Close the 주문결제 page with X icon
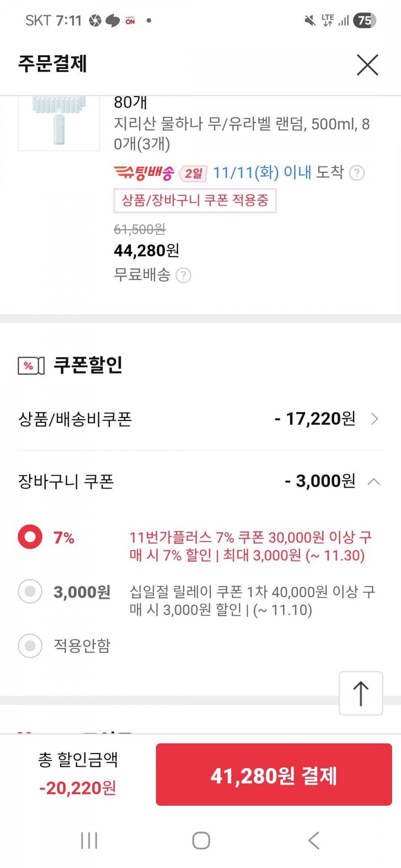This screenshot has width=401, height=868. [x=368, y=65]
